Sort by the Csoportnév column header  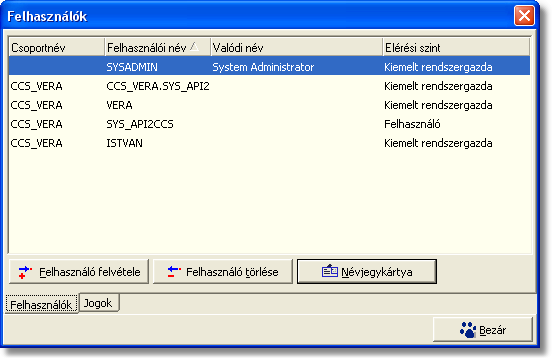tap(56, 48)
